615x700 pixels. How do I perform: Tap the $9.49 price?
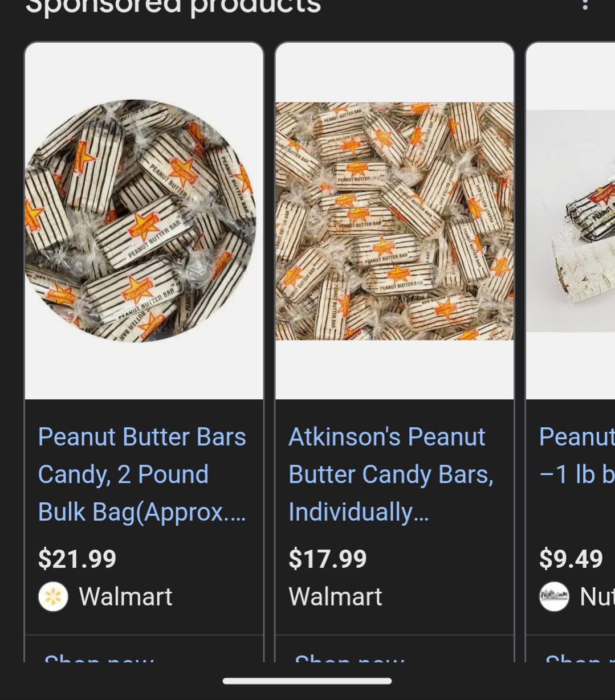[571, 559]
